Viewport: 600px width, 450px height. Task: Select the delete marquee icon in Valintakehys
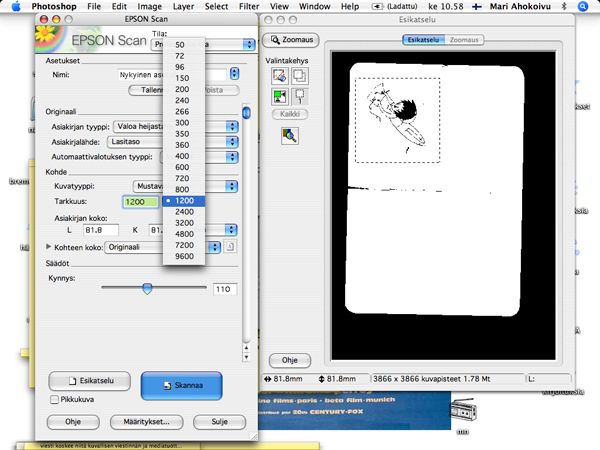(x=280, y=76)
